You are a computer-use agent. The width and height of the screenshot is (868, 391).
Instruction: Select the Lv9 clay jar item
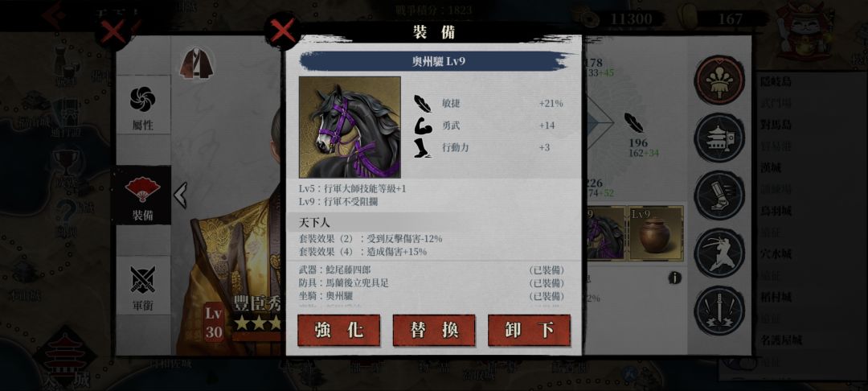click(656, 233)
